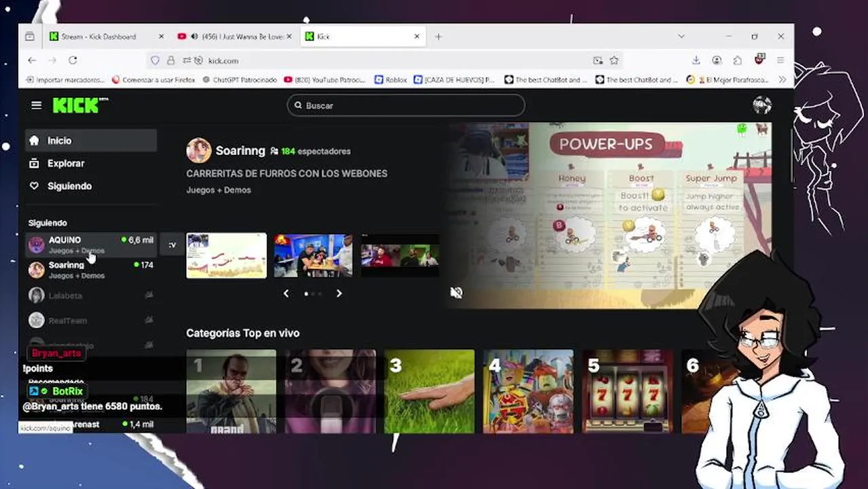The width and height of the screenshot is (868, 489).
Task: Open the Firefox application menu
Action: click(x=781, y=60)
